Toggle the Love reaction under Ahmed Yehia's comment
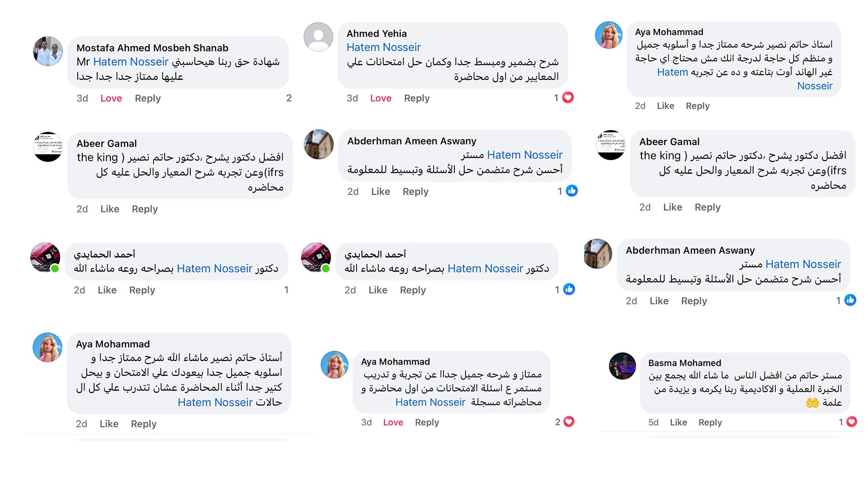 pos(381,99)
